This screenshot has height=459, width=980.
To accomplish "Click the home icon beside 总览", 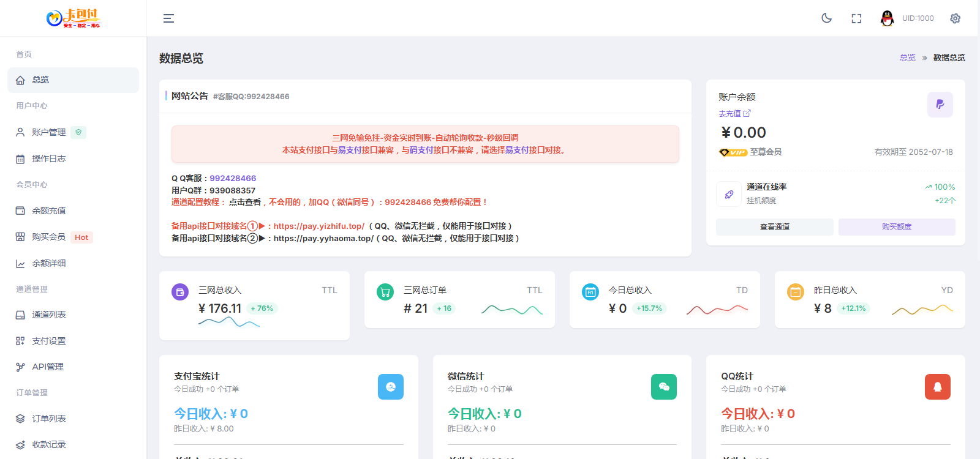I will point(20,80).
